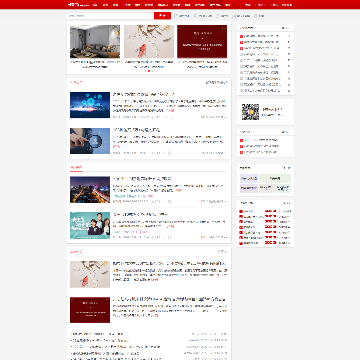Select the red-underlined tab above the night city article
The width and height of the screenshot is (360, 360).
[76, 168]
